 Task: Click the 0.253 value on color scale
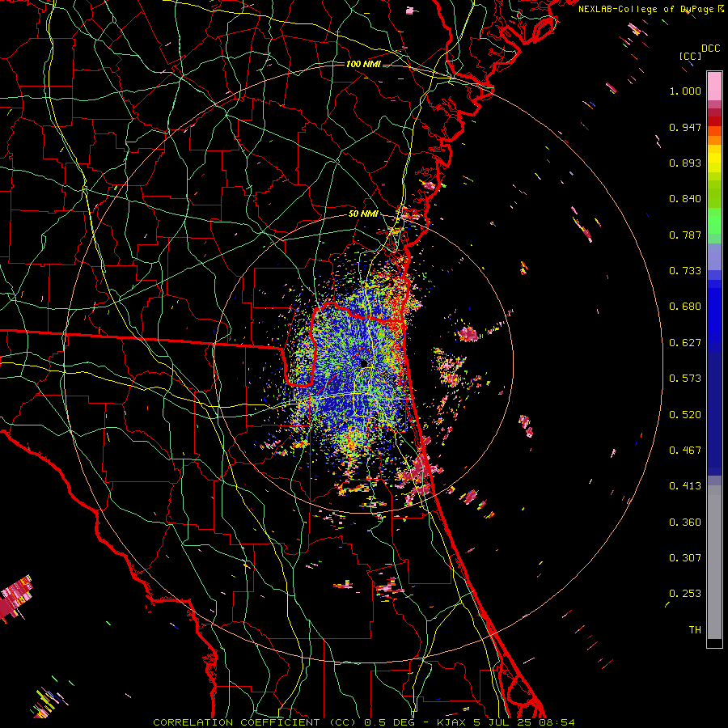(x=685, y=594)
